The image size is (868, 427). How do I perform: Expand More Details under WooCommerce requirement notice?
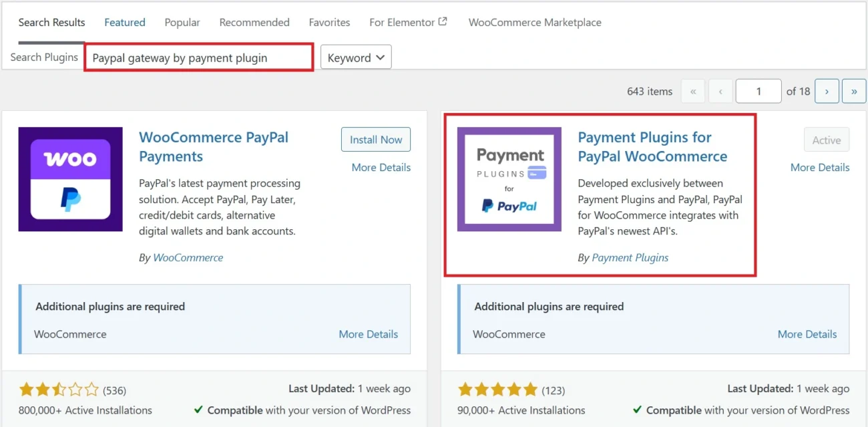[368, 333]
